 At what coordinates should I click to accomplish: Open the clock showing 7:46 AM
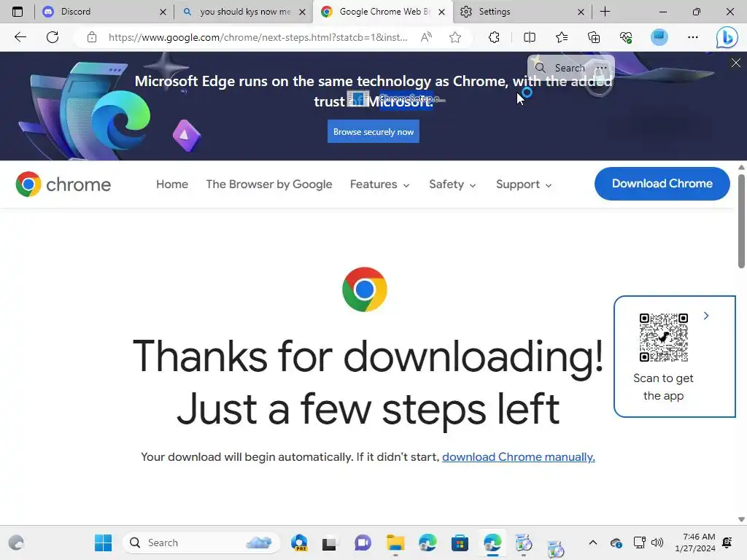[694, 542]
